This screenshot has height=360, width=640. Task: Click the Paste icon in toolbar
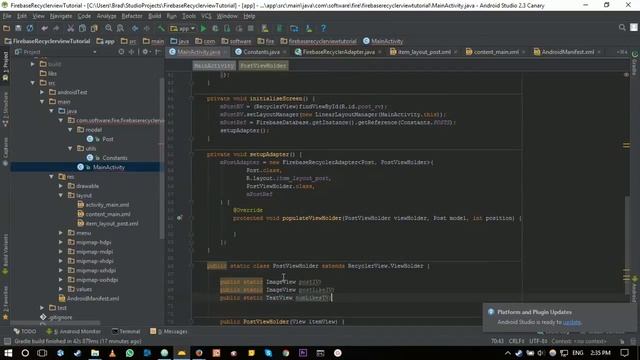(94, 28)
